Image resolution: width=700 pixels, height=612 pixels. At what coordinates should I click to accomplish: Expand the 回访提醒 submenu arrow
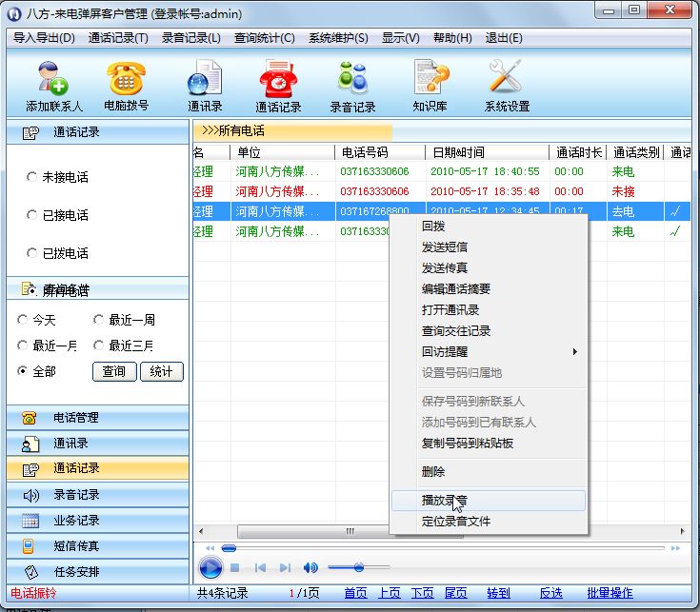[574, 352]
